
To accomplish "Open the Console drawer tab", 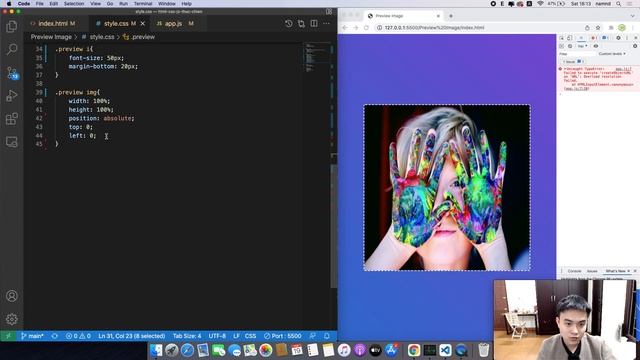I will pyautogui.click(x=574, y=271).
